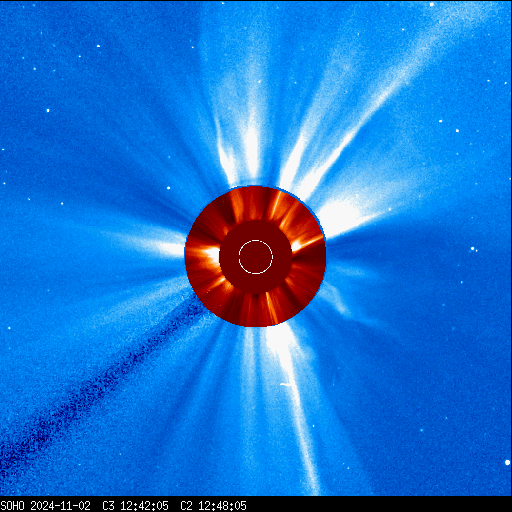Select the C2 12:48:05 timestamp

coord(213,506)
